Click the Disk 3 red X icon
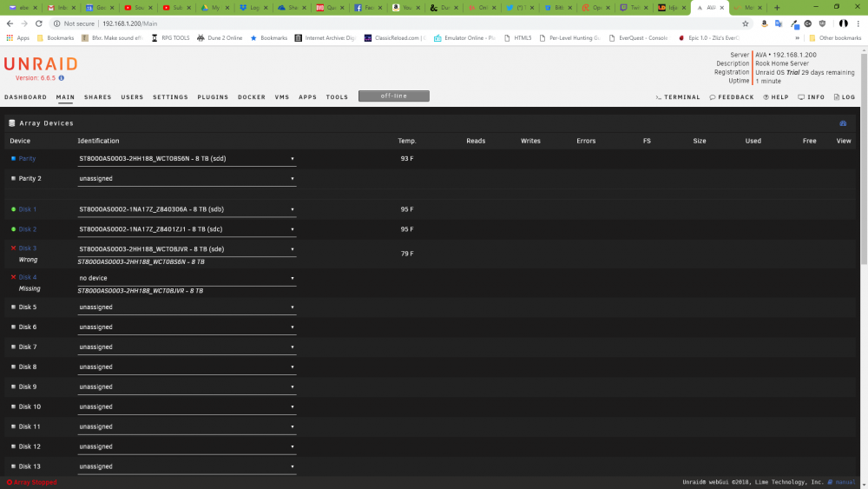The image size is (868, 489). [x=13, y=248]
